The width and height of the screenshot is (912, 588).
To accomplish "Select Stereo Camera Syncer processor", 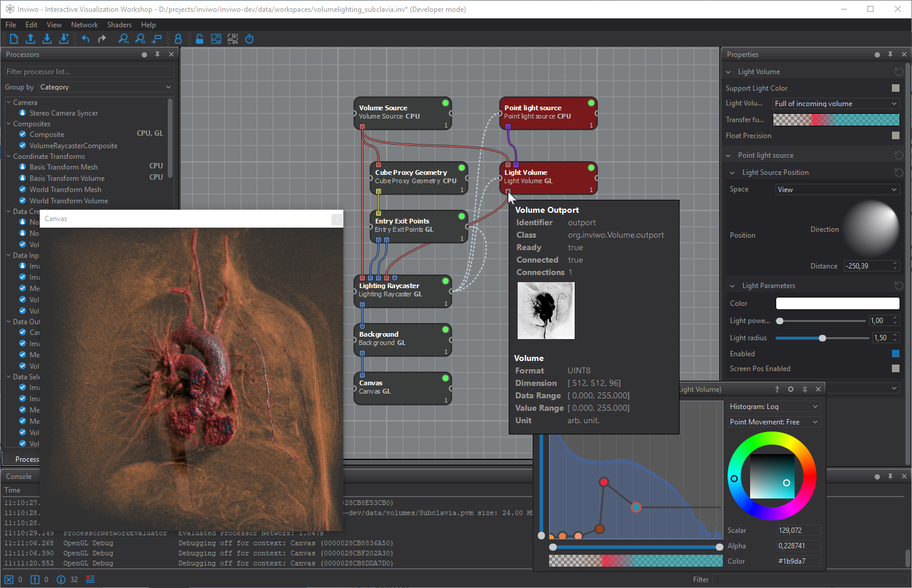I will [63, 113].
